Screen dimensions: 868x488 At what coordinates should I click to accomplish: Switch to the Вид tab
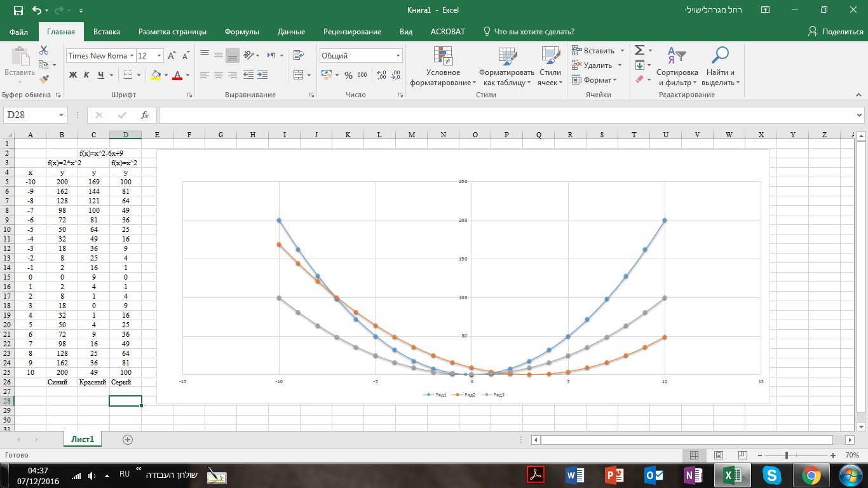tap(406, 32)
